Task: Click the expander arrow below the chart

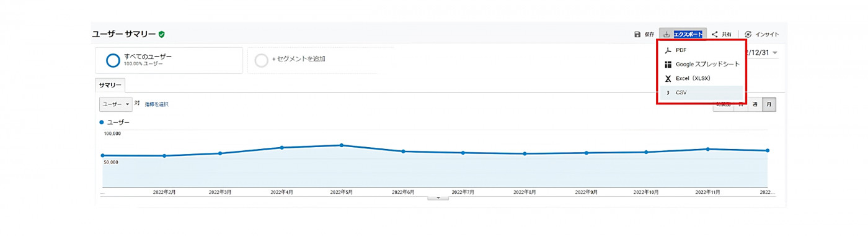Action: [x=438, y=197]
